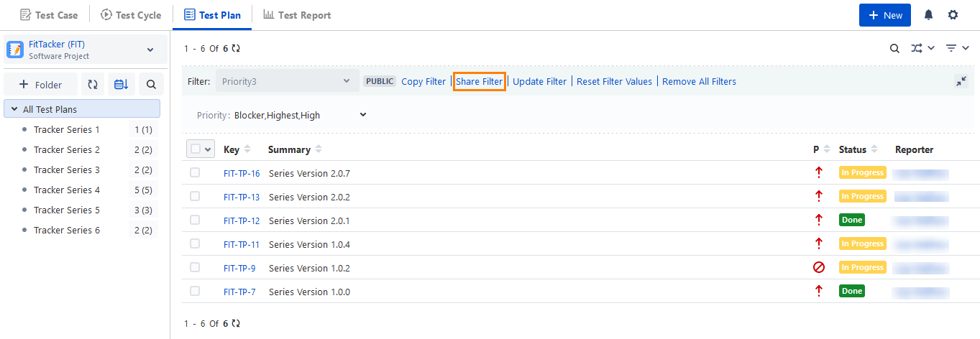Select the Tracker Series 6 folder
Image resolution: width=980 pixels, height=339 pixels.
[x=67, y=230]
